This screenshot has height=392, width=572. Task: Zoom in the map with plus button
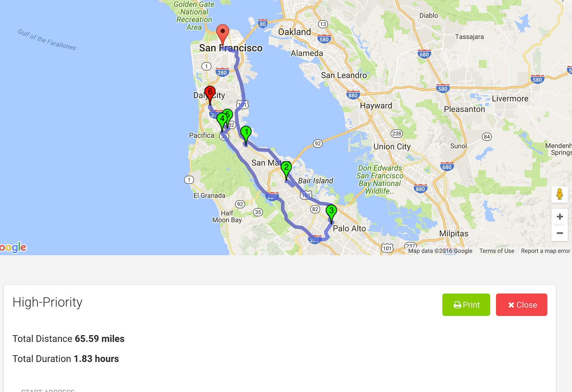559,217
